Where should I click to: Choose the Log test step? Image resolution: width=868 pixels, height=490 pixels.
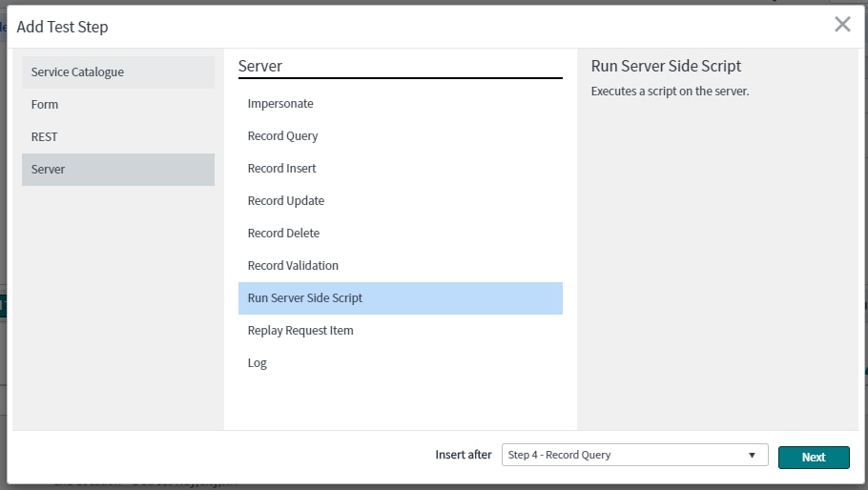(x=401, y=363)
